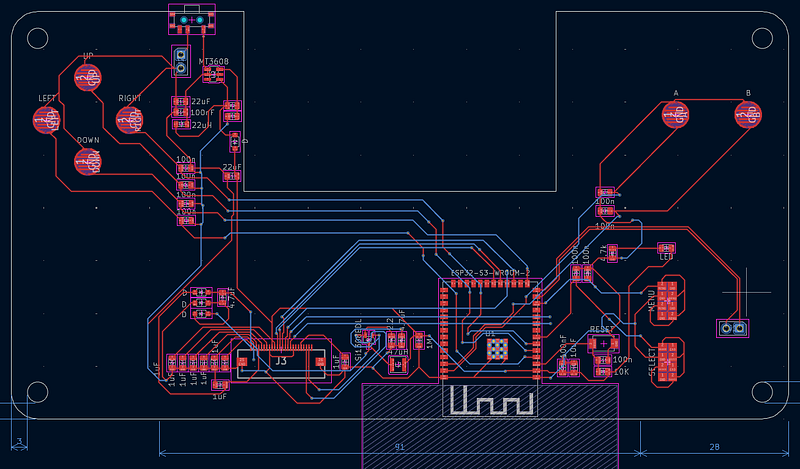Click the 10K value label near RESET

click(x=621, y=372)
